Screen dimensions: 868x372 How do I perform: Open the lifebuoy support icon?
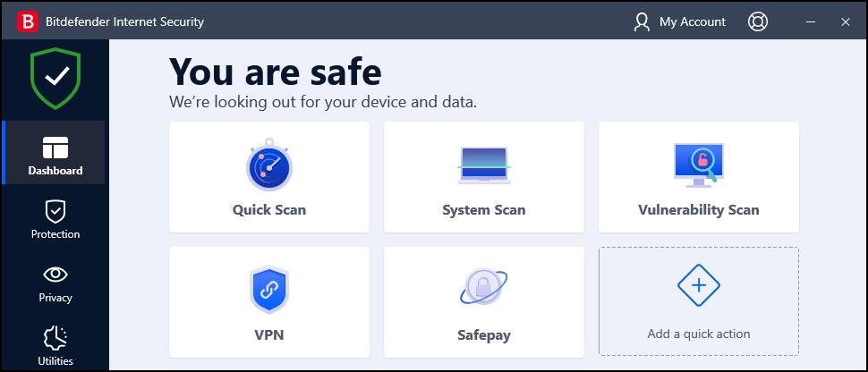click(757, 21)
